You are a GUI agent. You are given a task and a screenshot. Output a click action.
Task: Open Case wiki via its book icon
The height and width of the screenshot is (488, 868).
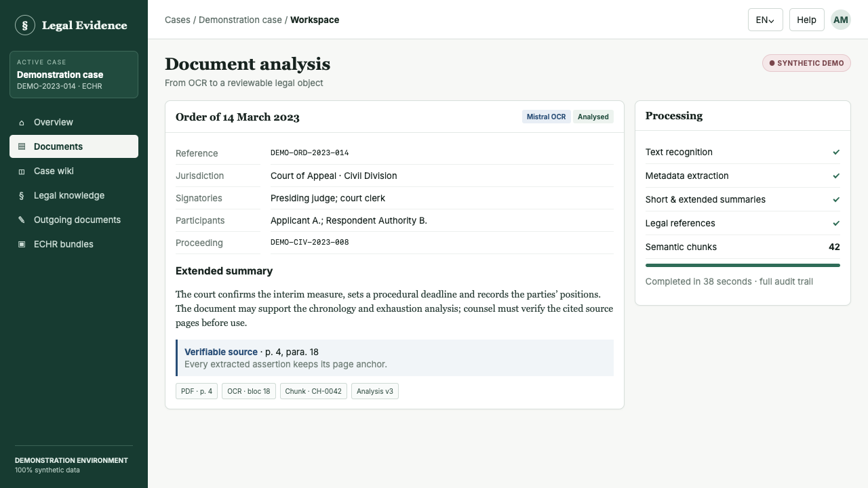click(x=22, y=171)
